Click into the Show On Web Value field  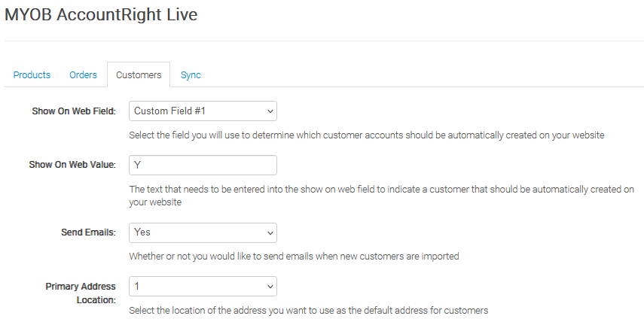pos(203,165)
